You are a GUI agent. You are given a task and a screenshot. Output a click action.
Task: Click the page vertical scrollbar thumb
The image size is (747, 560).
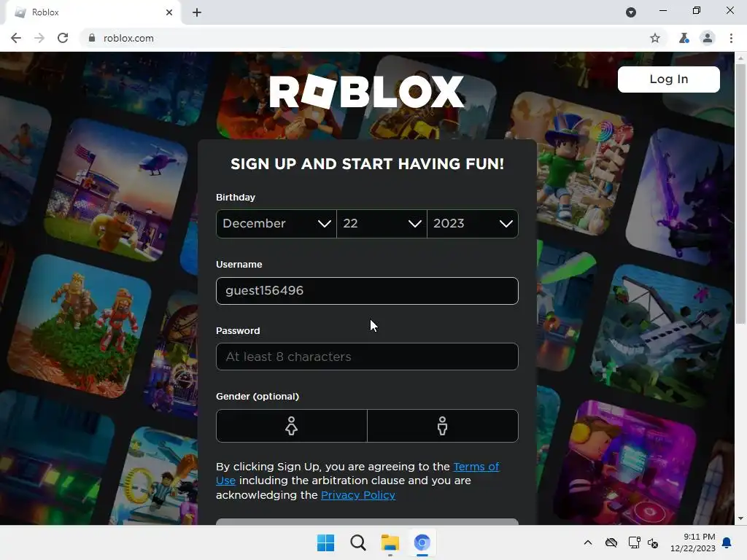click(740, 192)
